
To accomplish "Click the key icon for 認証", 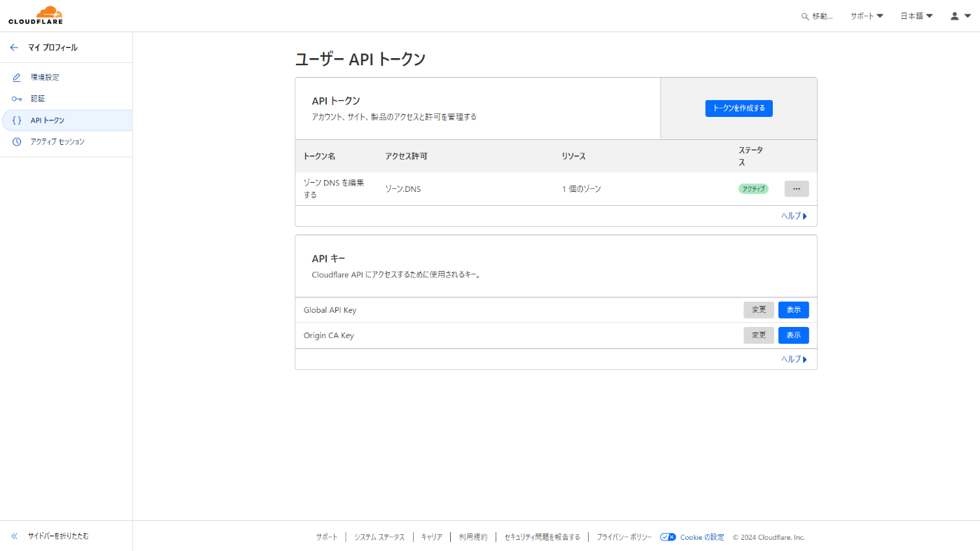I will coord(17,99).
